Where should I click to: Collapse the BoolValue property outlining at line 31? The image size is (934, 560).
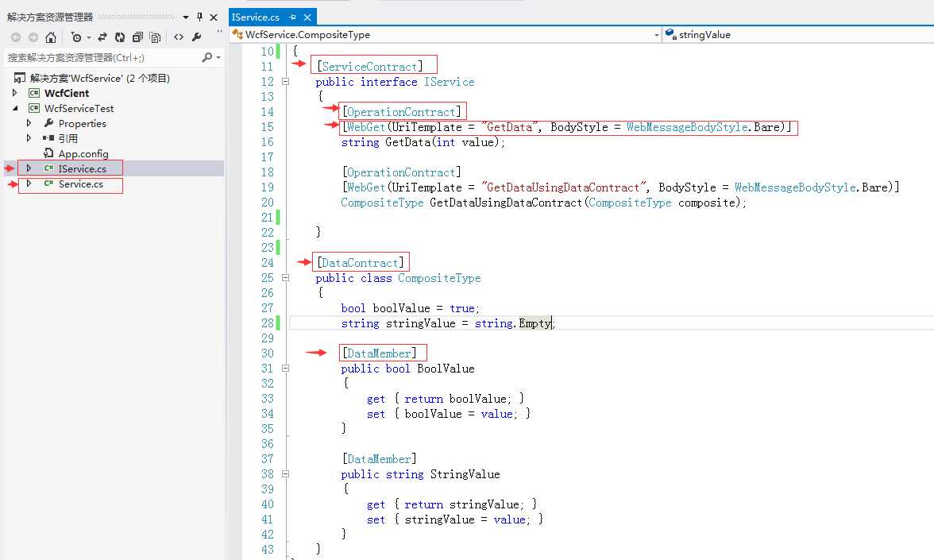285,369
